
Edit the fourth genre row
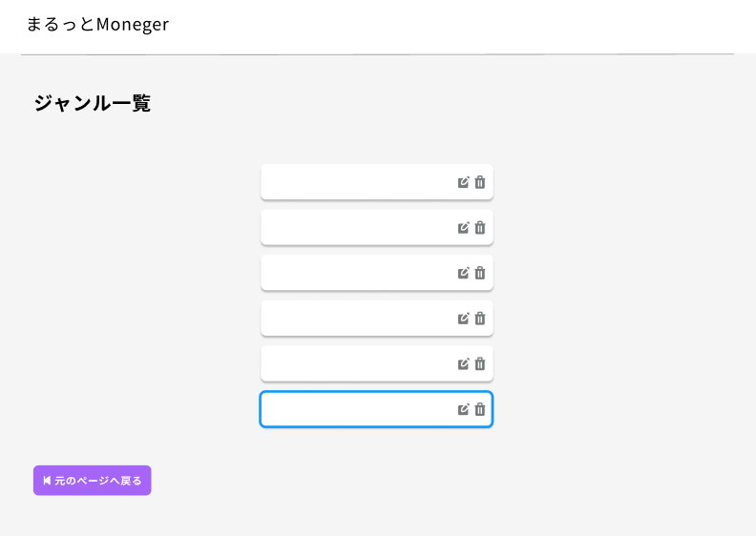click(463, 319)
